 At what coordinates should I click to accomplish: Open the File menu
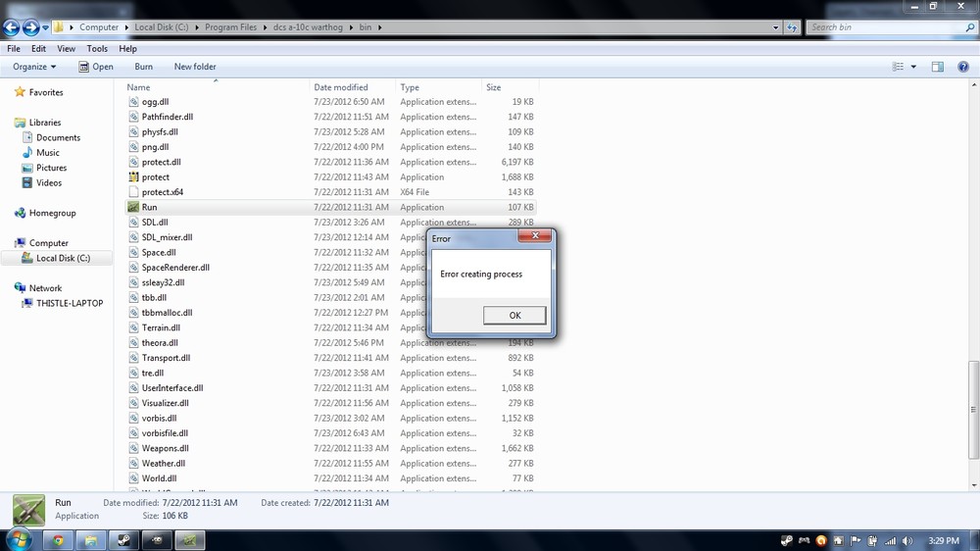(14, 49)
